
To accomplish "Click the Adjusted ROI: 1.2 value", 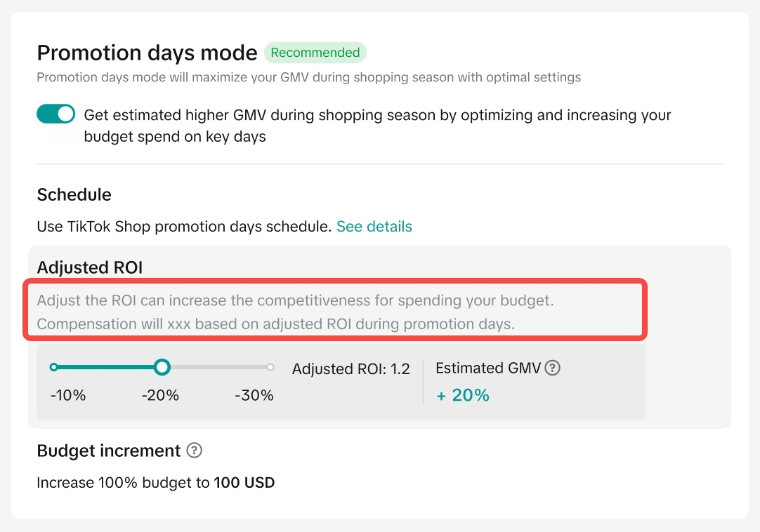I will (350, 369).
